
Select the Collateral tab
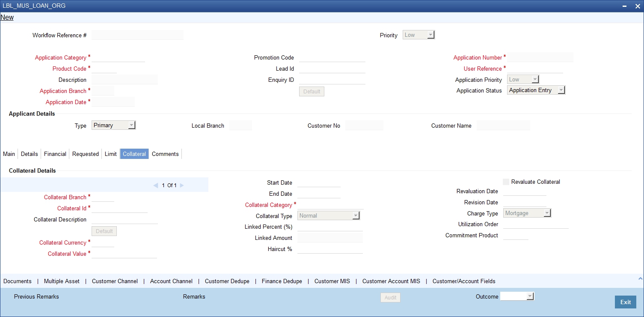tap(134, 154)
